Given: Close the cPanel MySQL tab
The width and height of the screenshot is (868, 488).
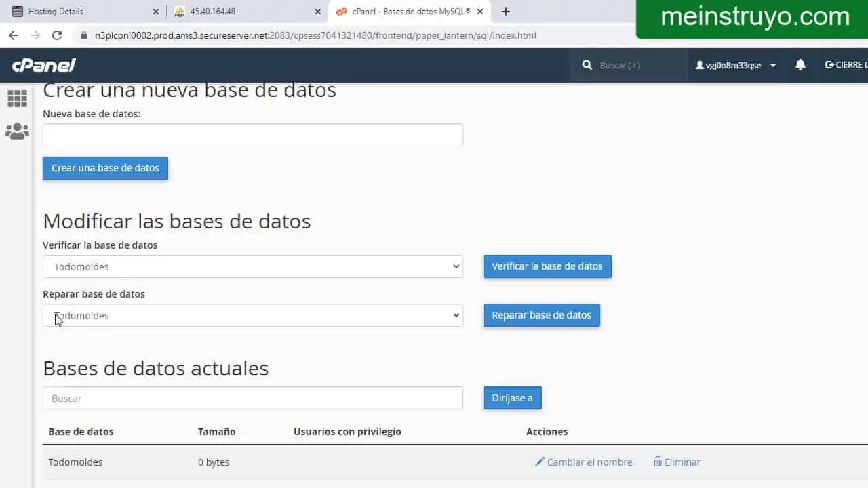Looking at the screenshot, I should click(x=480, y=12).
